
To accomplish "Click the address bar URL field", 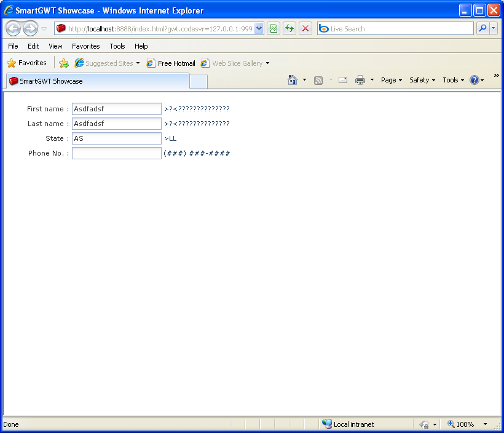I will pos(159,29).
